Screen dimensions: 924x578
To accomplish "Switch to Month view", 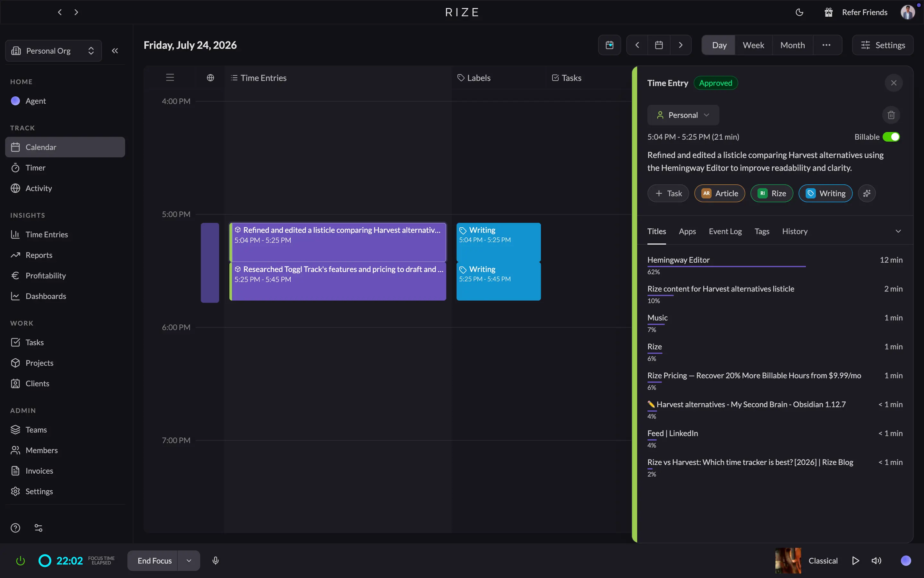I will pos(793,45).
